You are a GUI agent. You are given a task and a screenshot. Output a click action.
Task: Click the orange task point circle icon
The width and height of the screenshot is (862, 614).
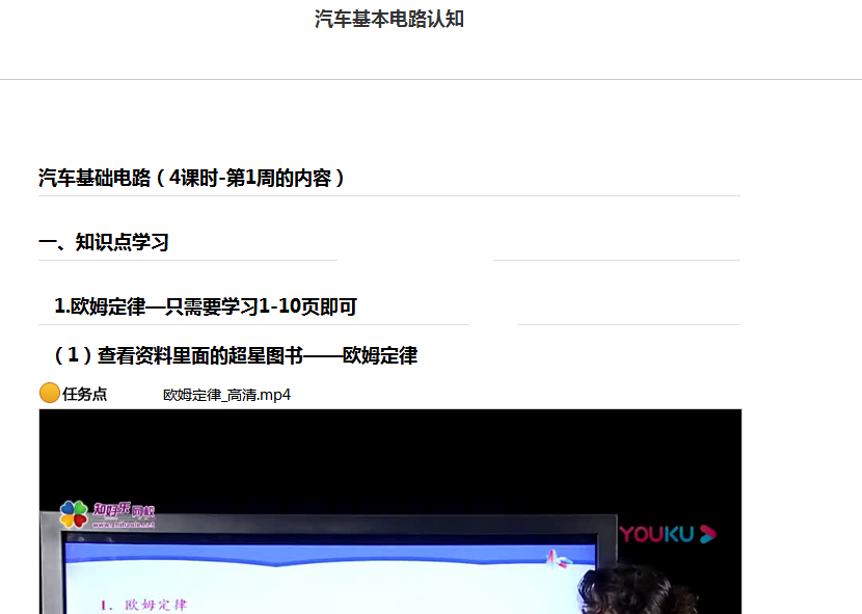pyautogui.click(x=49, y=393)
